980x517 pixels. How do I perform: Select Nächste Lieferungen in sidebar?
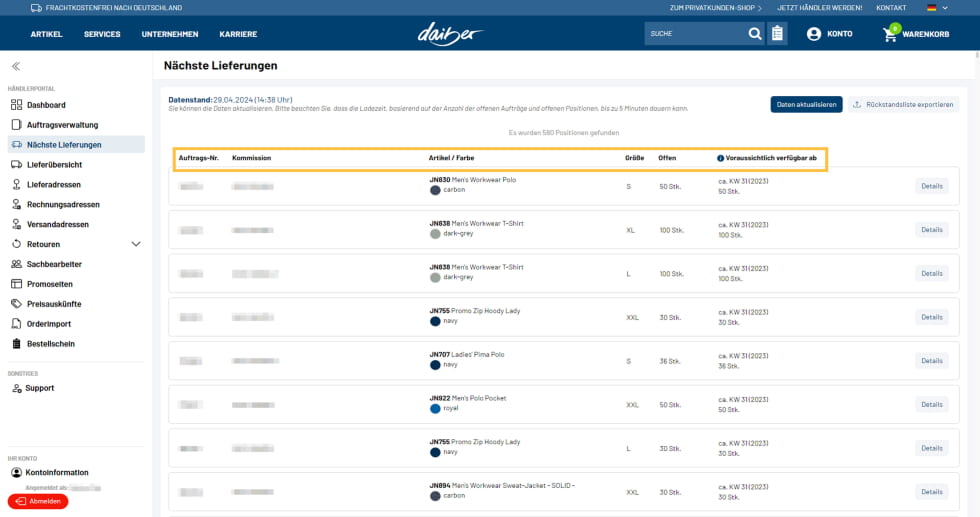pyautogui.click(x=76, y=144)
